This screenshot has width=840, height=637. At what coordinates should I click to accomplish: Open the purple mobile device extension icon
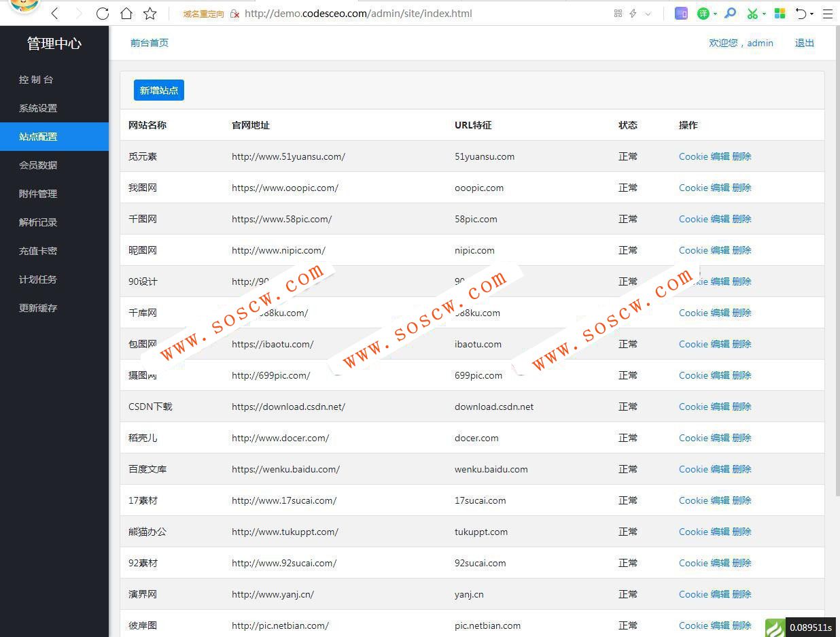(681, 14)
